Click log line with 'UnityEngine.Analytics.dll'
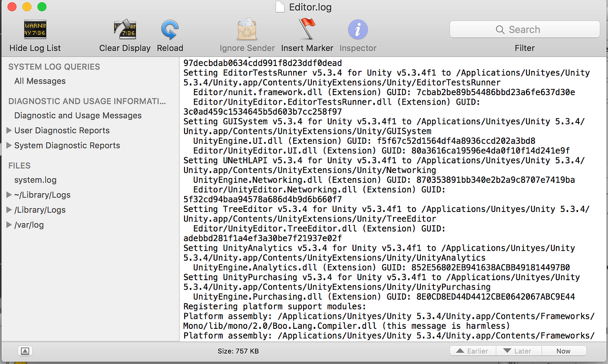 tap(381, 267)
